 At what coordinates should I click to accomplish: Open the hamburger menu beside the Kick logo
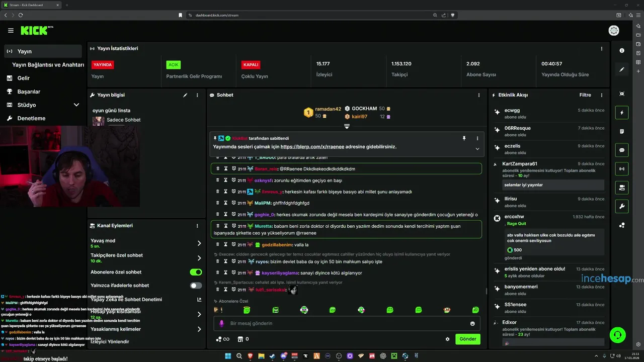pos(11,31)
